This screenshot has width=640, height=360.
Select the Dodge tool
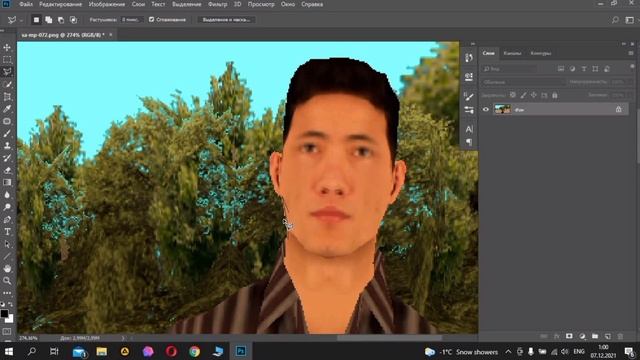point(7,207)
